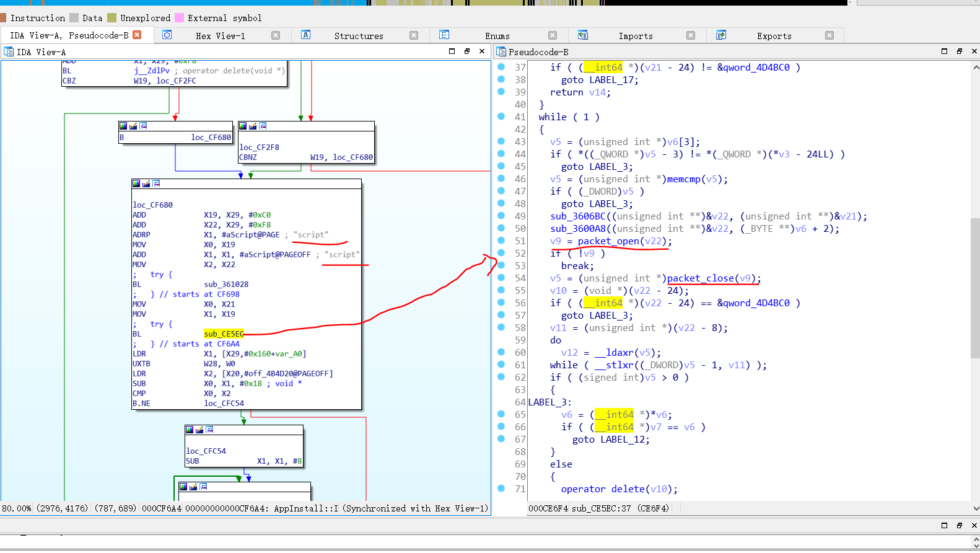This screenshot has width=980, height=553.
Task: Click the Imports tab icon
Action: click(x=583, y=35)
